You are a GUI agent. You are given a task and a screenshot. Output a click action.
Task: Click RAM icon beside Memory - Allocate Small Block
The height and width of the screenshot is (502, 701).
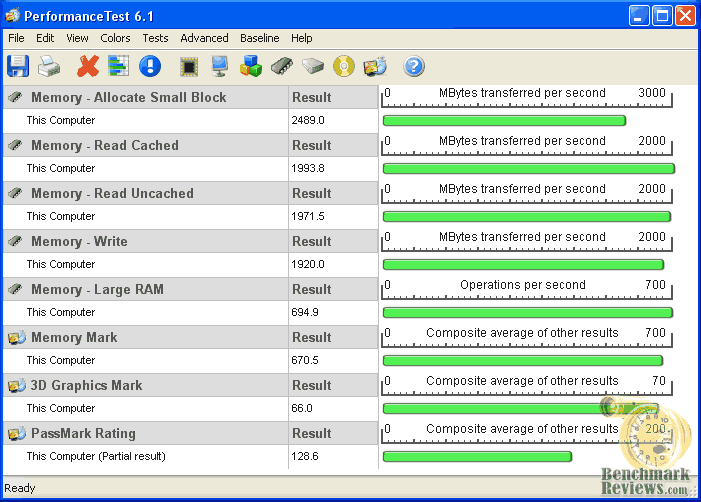pyautogui.click(x=15, y=97)
